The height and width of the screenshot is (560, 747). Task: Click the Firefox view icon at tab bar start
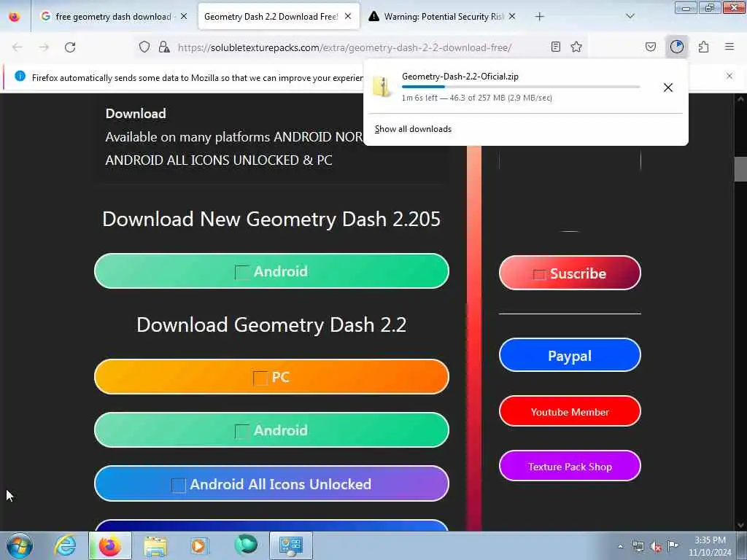pyautogui.click(x=15, y=17)
